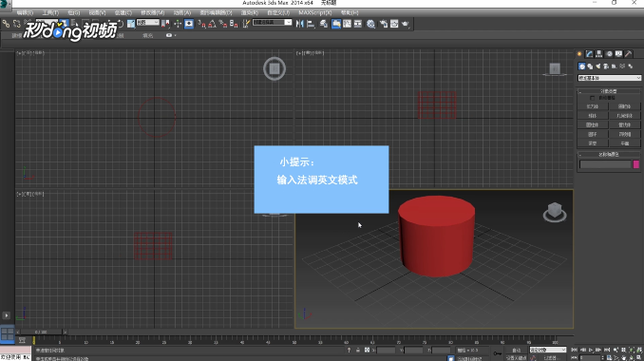Image resolution: width=644 pixels, height=361 pixels.
Task: Click the Mirror tool icon
Action: [300, 24]
